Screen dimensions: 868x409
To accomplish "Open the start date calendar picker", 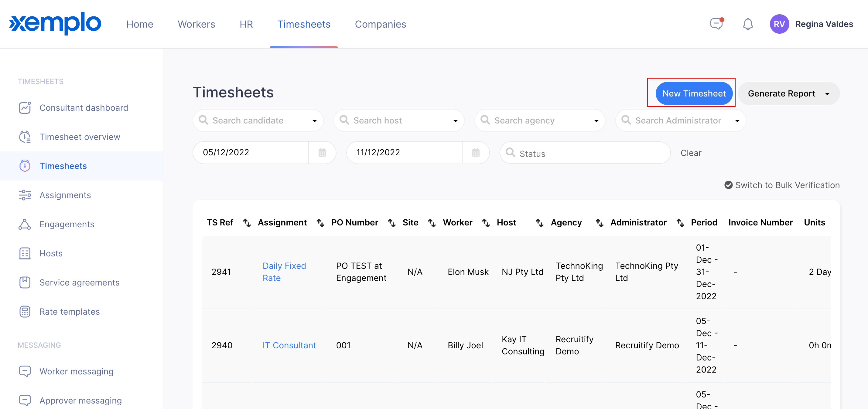I will point(322,153).
